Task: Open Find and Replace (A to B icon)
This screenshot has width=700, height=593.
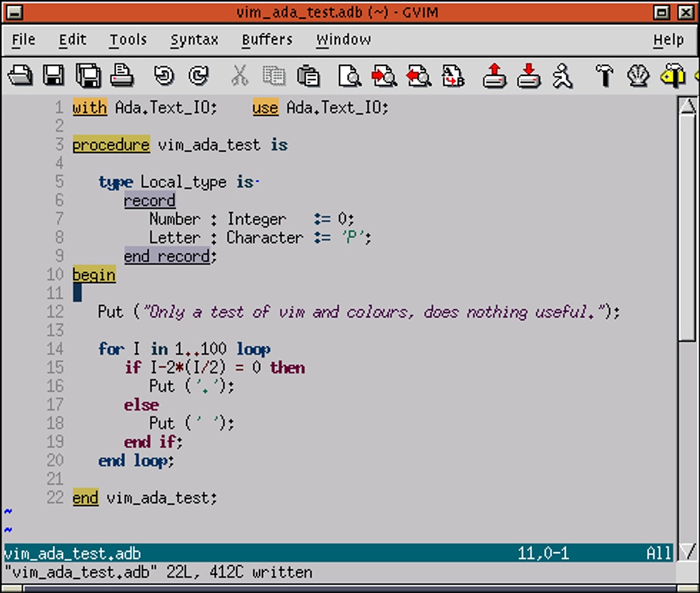Action: [x=453, y=76]
